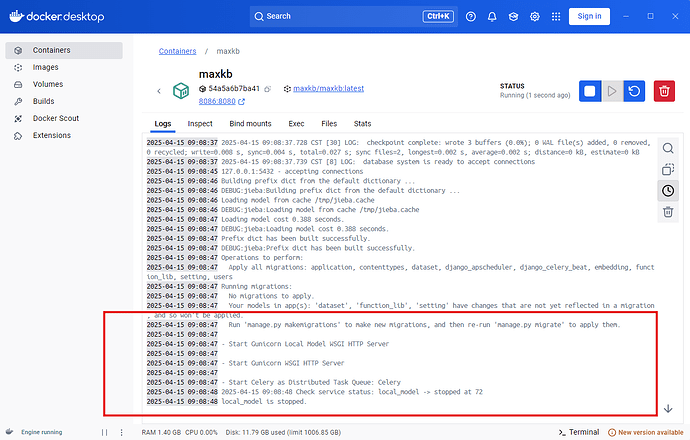Switch to the Stats tab
This screenshot has height=440, width=690.
[362, 124]
